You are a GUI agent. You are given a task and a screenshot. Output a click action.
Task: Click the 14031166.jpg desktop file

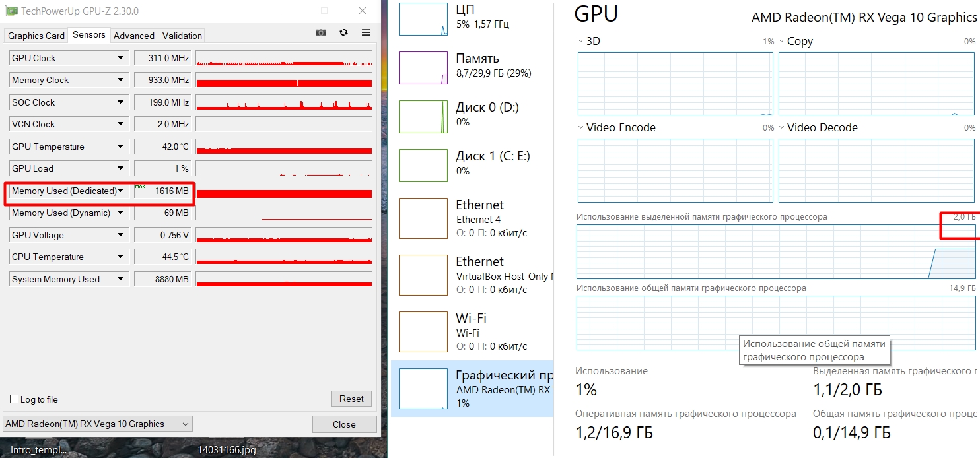(x=227, y=451)
